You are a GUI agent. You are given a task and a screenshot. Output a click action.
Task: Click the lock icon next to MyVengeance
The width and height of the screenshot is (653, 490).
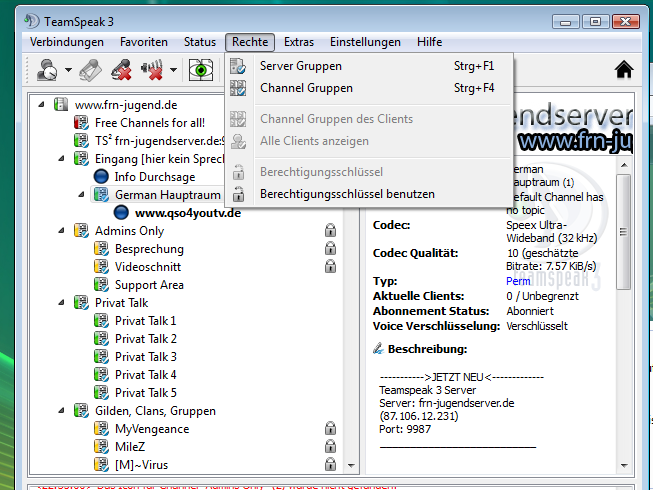pos(330,429)
